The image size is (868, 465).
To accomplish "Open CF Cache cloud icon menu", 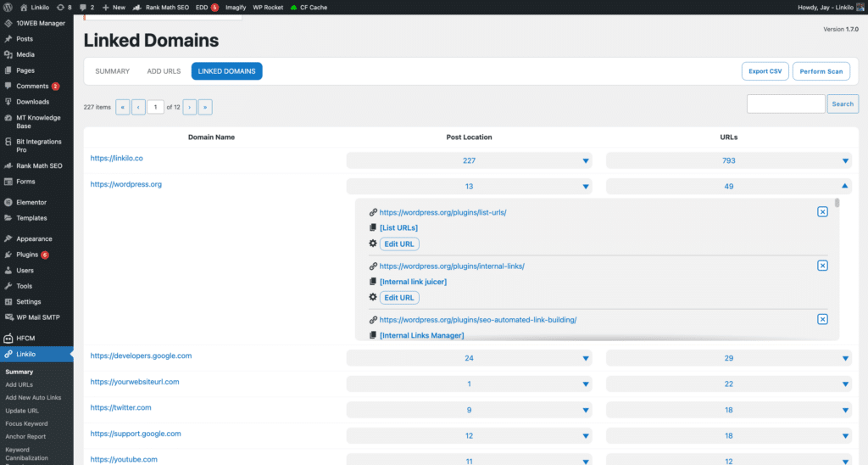I will pyautogui.click(x=294, y=7).
